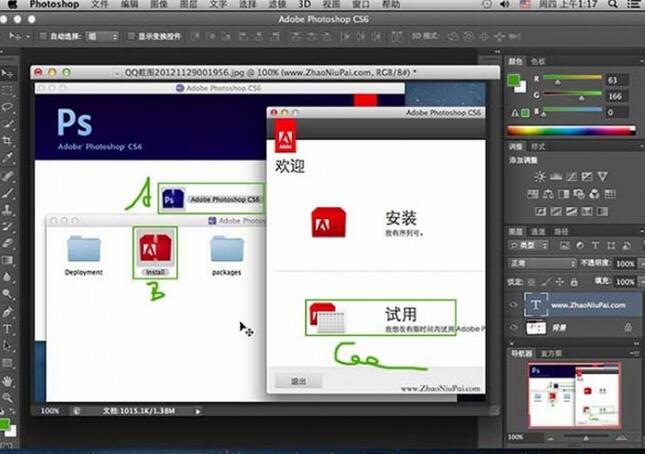Screen dimensions: 645x454
Task: Select the Horizontal Type tool
Action: click(7, 329)
